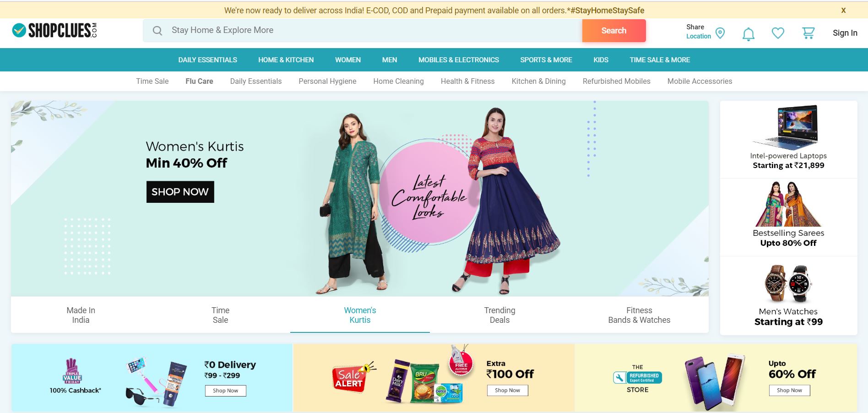Expand the Time Sale & More menu
The width and height of the screenshot is (868, 413).
[660, 60]
